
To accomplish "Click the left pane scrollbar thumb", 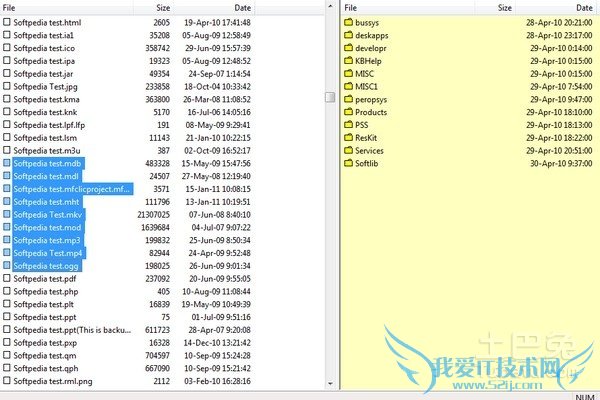I will coord(330,97).
